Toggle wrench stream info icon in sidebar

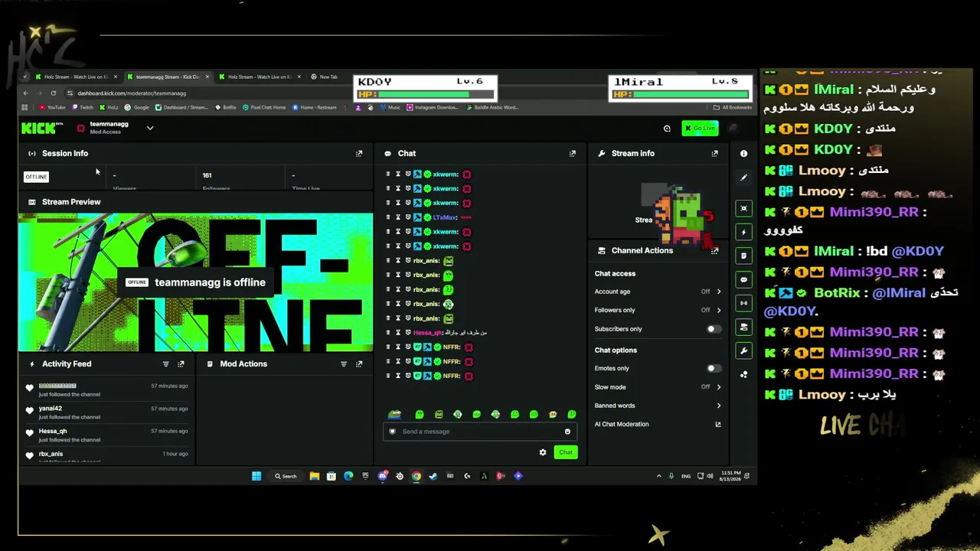tap(743, 350)
